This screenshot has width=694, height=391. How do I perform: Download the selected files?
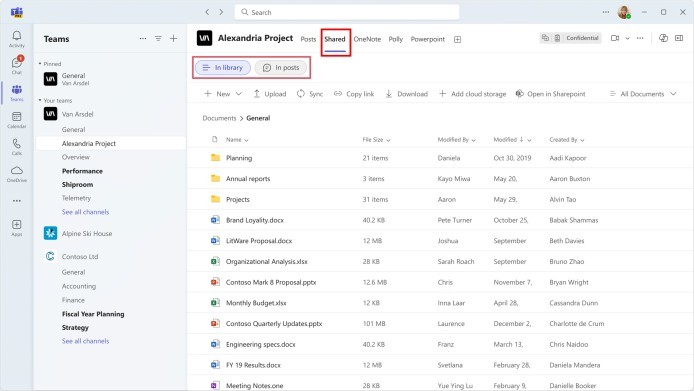(406, 94)
